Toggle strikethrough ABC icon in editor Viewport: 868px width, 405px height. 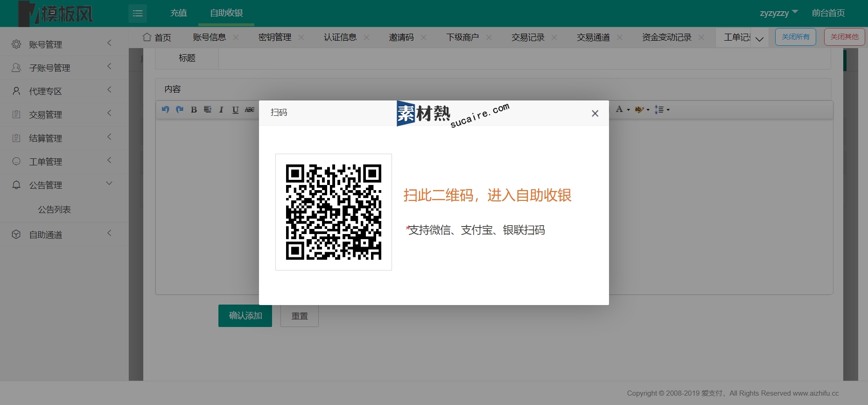pyautogui.click(x=250, y=110)
